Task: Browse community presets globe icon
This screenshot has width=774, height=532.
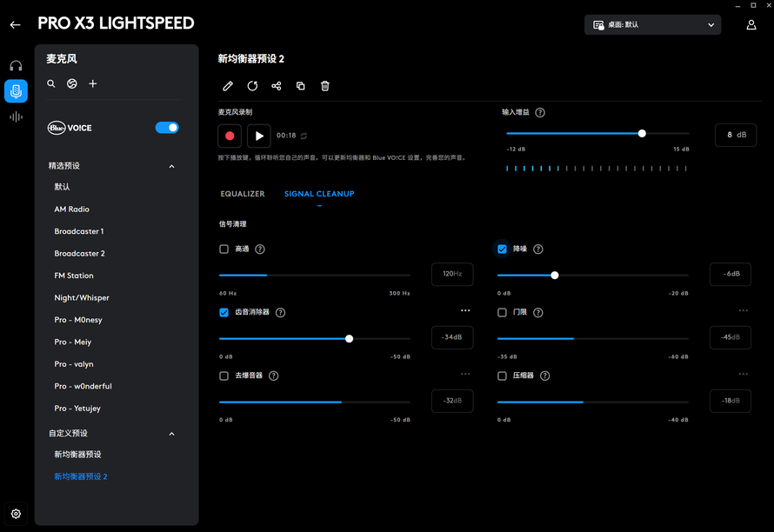Action: point(72,83)
